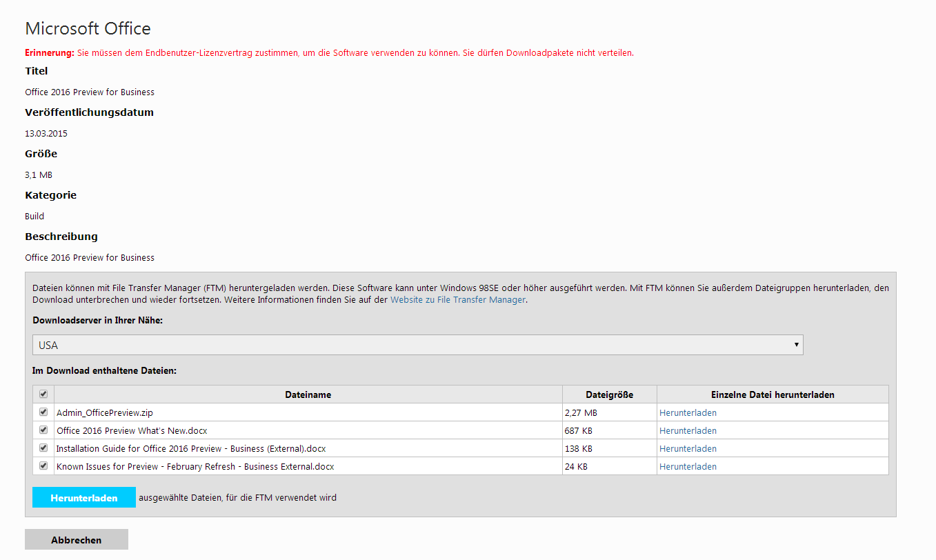
Task: Click Herunterladen link for What's New.docx
Action: coord(688,431)
